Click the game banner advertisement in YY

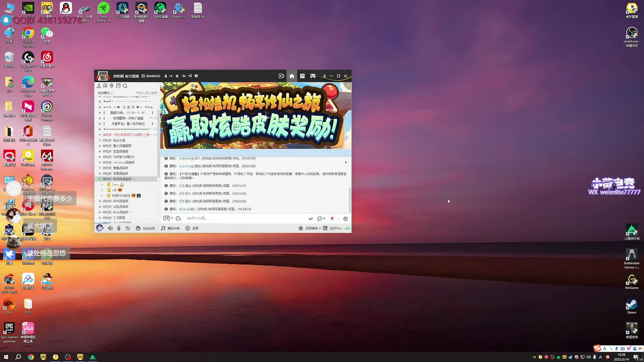pos(256,115)
